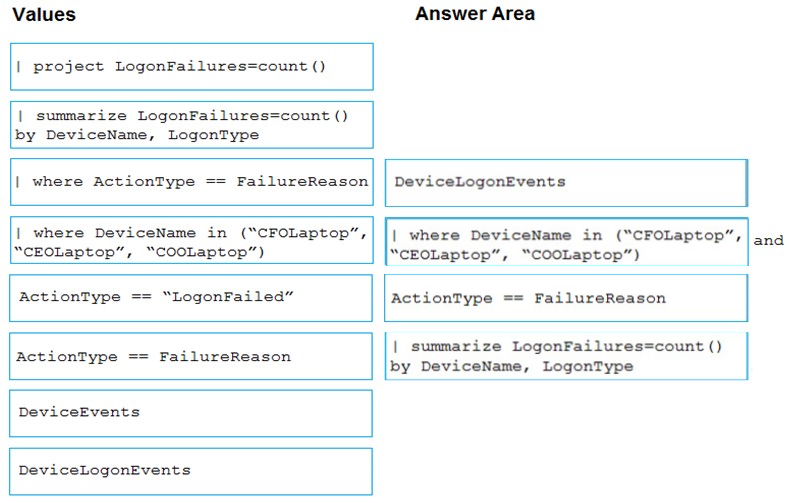Select the third Answer Area slot

[566, 298]
